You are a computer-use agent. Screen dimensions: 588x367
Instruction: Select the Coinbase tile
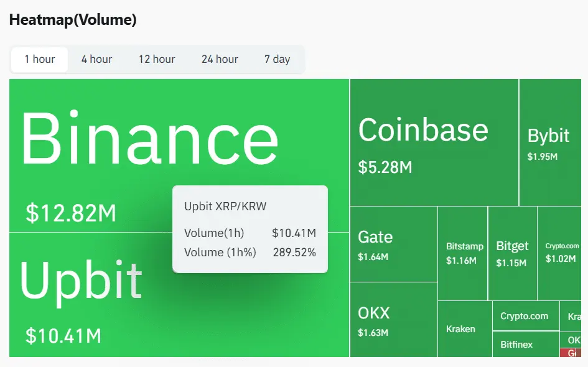pyautogui.click(x=432, y=140)
